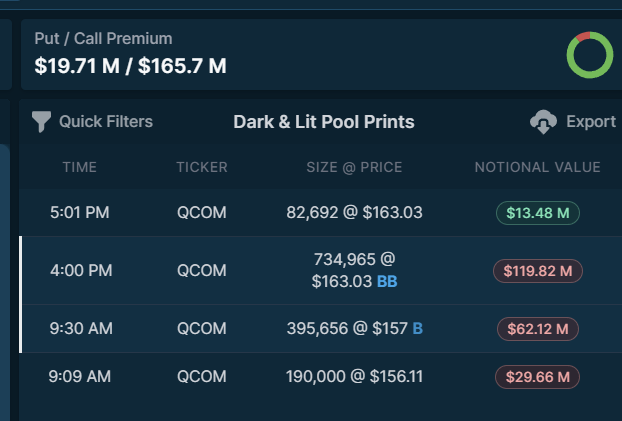This screenshot has height=421, width=622.
Task: Sort by SIZE @ PRICE column header
Action: click(354, 167)
